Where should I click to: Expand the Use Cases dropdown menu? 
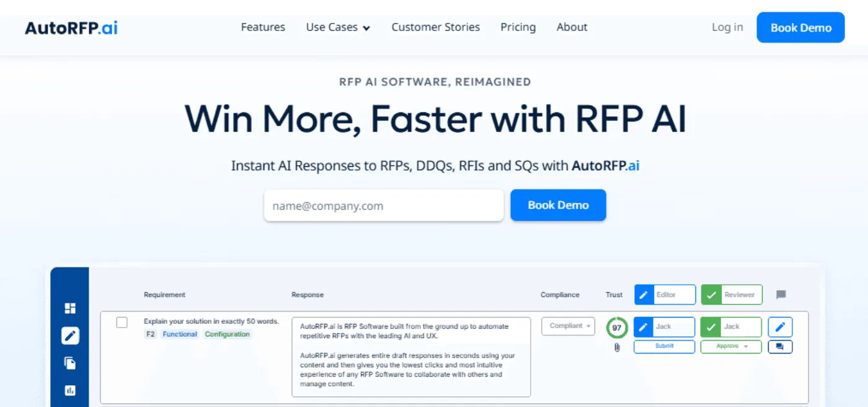338,27
